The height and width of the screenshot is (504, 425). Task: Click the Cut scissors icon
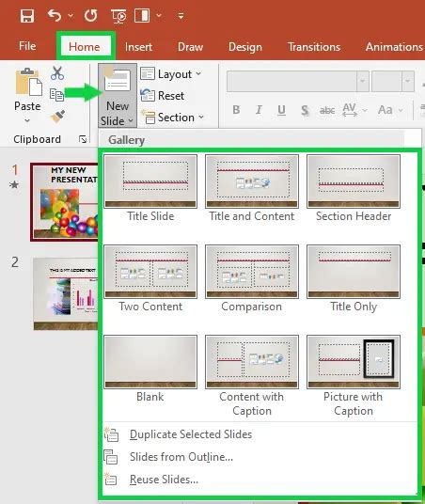[57, 73]
